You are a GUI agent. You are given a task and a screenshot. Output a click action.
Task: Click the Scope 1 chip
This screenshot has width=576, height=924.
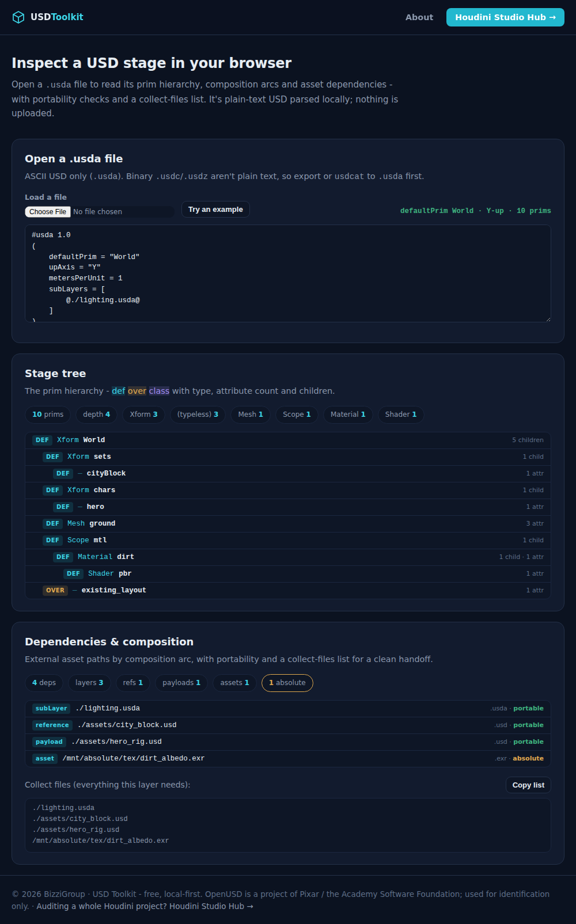(x=297, y=415)
